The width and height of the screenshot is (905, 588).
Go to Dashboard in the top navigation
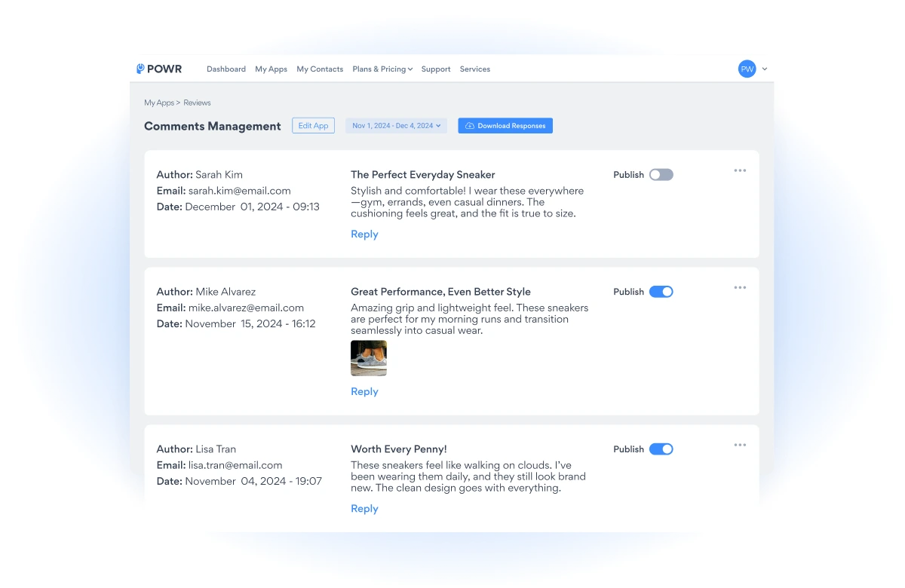pyautogui.click(x=226, y=69)
